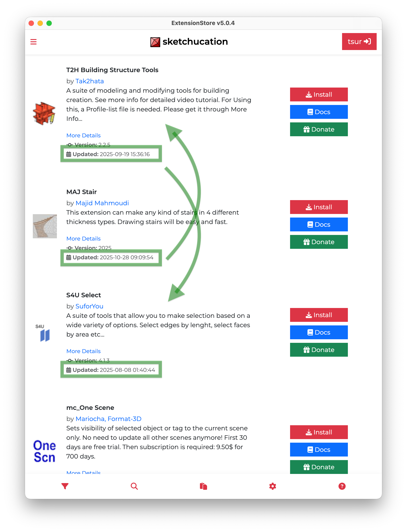Click the sketchucation logo

[189, 42]
